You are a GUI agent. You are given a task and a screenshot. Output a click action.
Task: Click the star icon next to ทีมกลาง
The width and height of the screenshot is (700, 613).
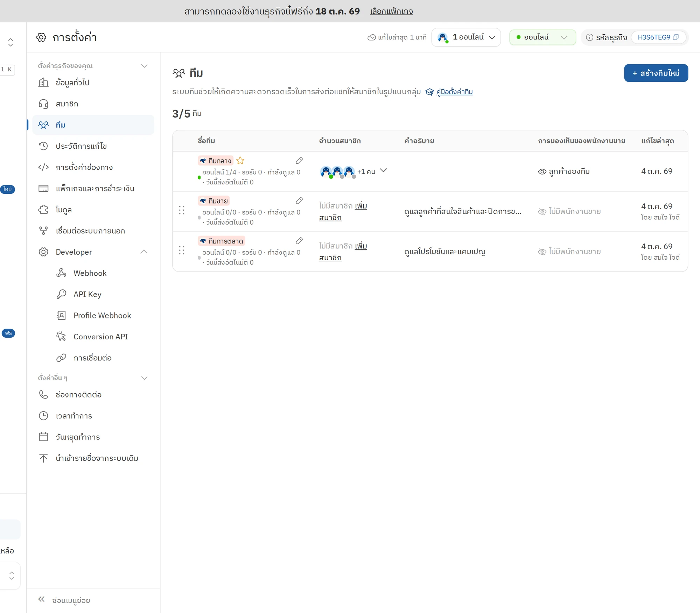click(x=240, y=161)
